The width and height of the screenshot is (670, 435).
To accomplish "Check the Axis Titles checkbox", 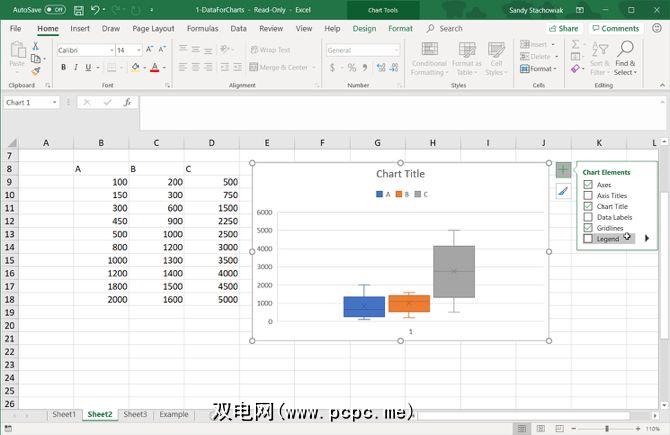I will pos(588,195).
